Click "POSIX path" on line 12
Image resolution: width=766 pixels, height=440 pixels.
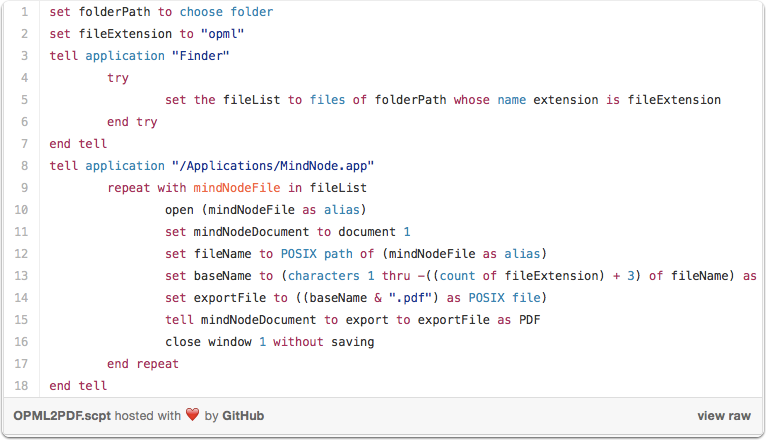[317, 253]
